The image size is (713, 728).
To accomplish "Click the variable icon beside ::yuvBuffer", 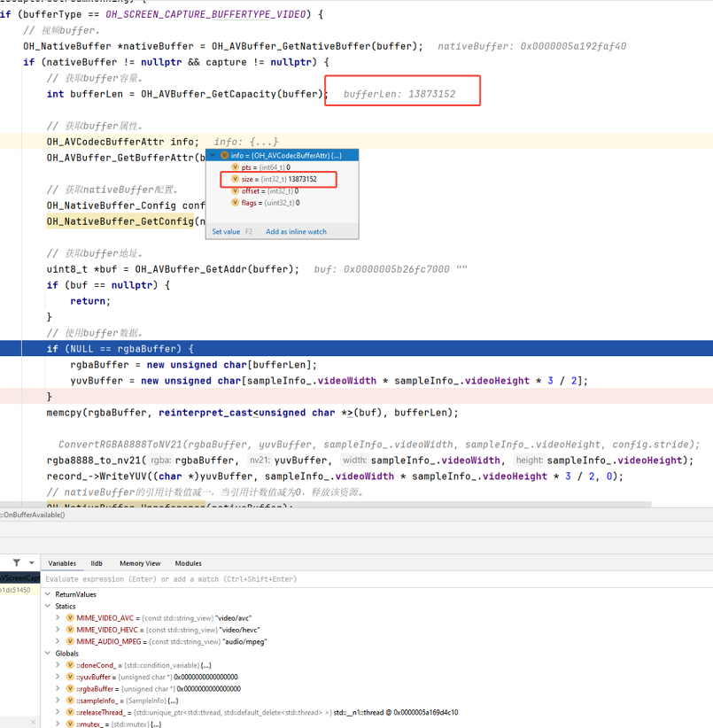I will point(70,677).
